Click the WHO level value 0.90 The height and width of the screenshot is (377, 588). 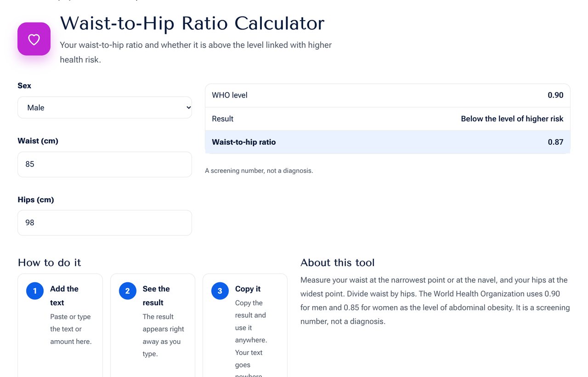555,95
